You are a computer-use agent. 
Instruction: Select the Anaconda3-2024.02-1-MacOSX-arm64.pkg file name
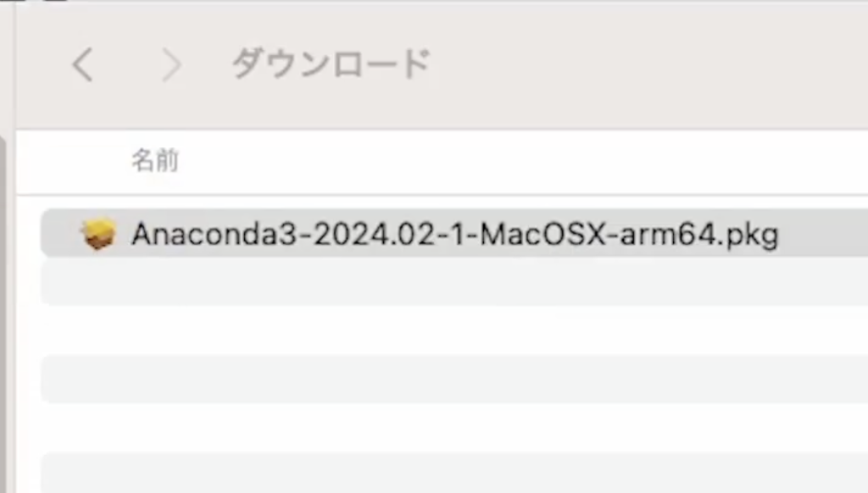point(454,234)
